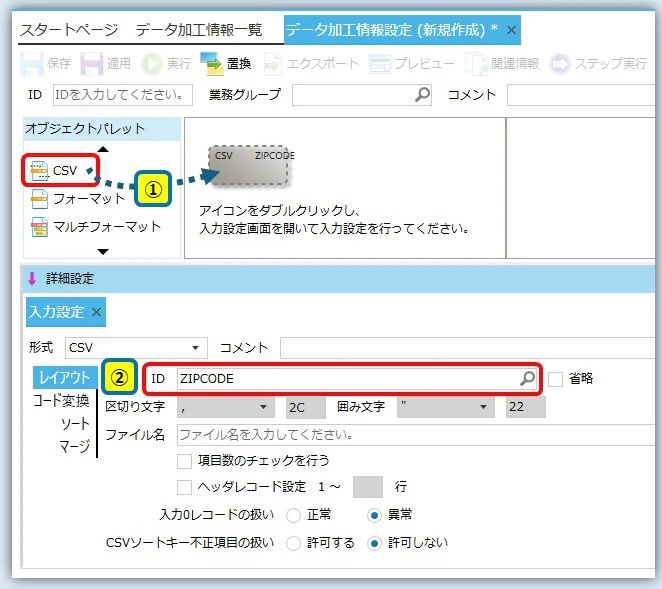The width and height of the screenshot is (662, 589).
Task: Open the プレビュー toolbar icon
Action: (x=380, y=64)
